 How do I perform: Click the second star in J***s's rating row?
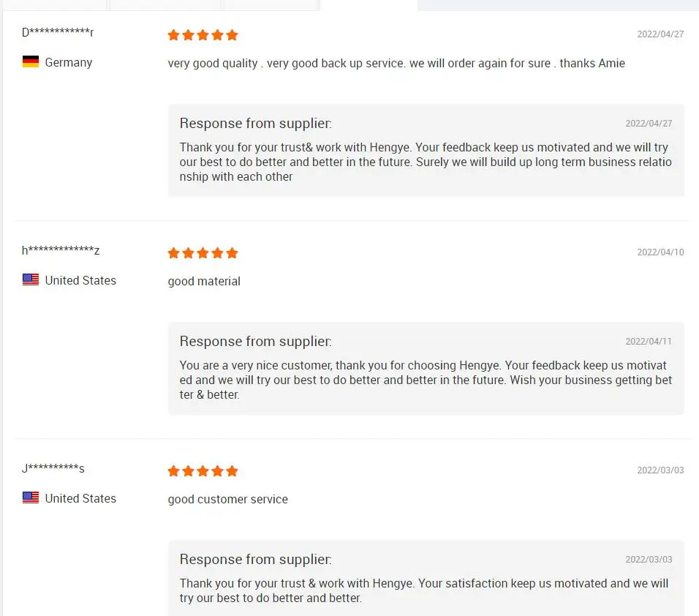188,471
